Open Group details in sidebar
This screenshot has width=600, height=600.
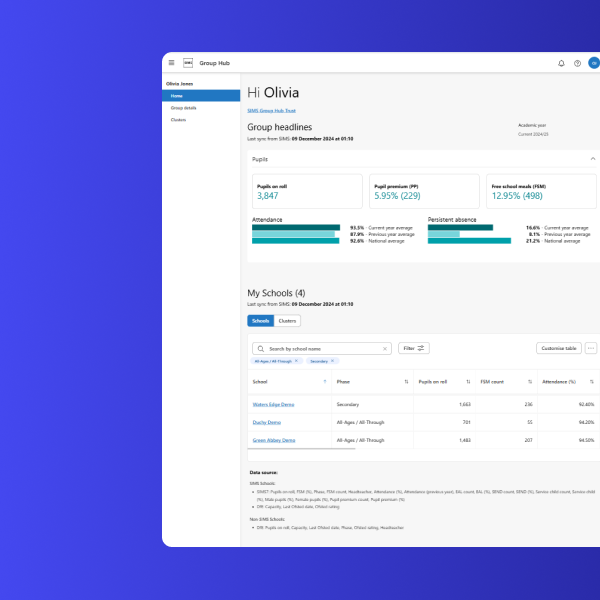tap(184, 107)
